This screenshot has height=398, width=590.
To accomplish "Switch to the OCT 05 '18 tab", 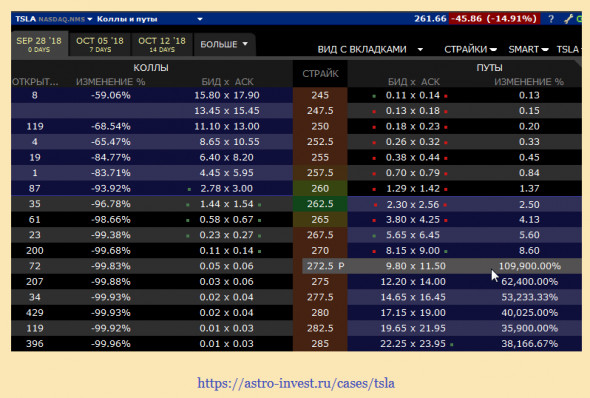I will pyautogui.click(x=100, y=44).
